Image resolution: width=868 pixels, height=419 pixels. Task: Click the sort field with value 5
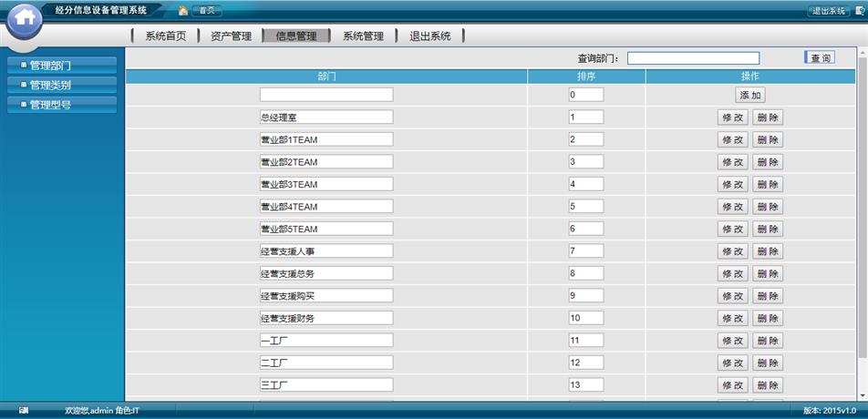586,206
